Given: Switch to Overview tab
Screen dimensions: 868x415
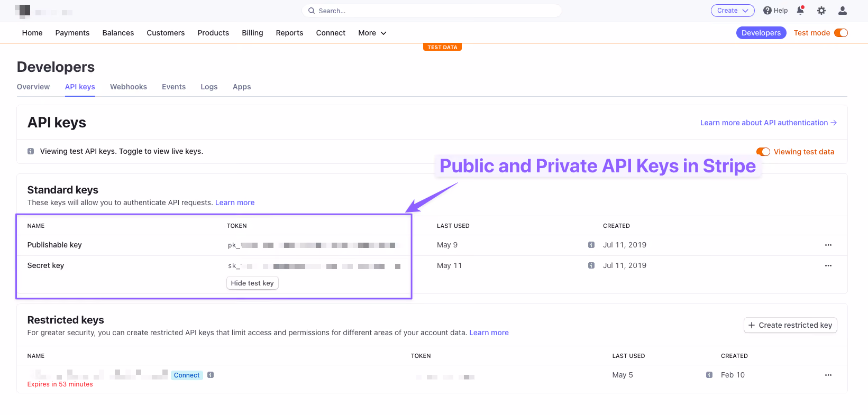Looking at the screenshot, I should (x=33, y=87).
